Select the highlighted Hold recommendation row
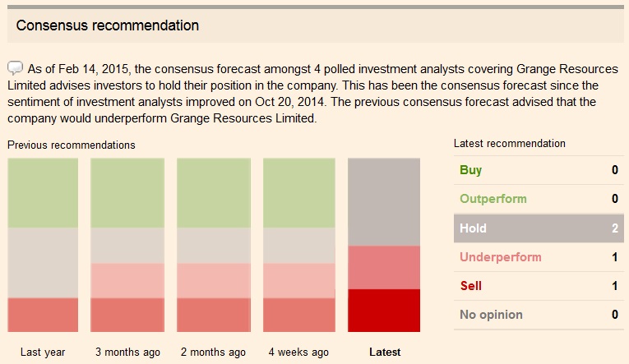Screen dimensions: 629x364 (x=538, y=228)
